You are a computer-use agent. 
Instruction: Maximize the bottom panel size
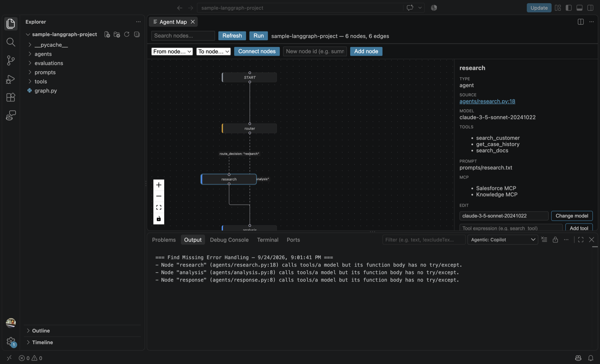tap(580, 240)
